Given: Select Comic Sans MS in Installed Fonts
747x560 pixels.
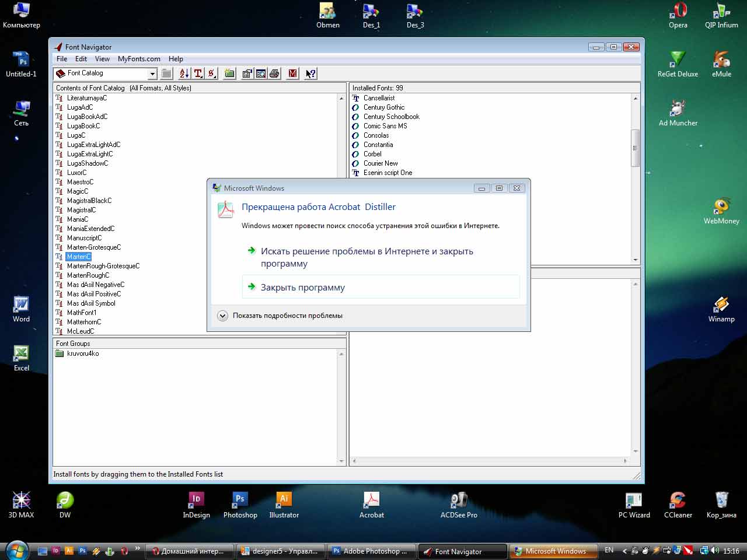Looking at the screenshot, I should [x=385, y=126].
